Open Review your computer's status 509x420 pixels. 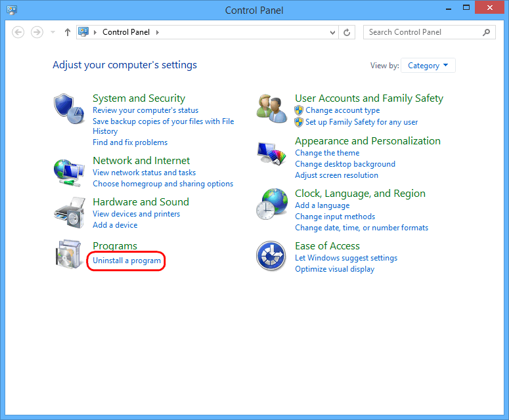(x=145, y=110)
